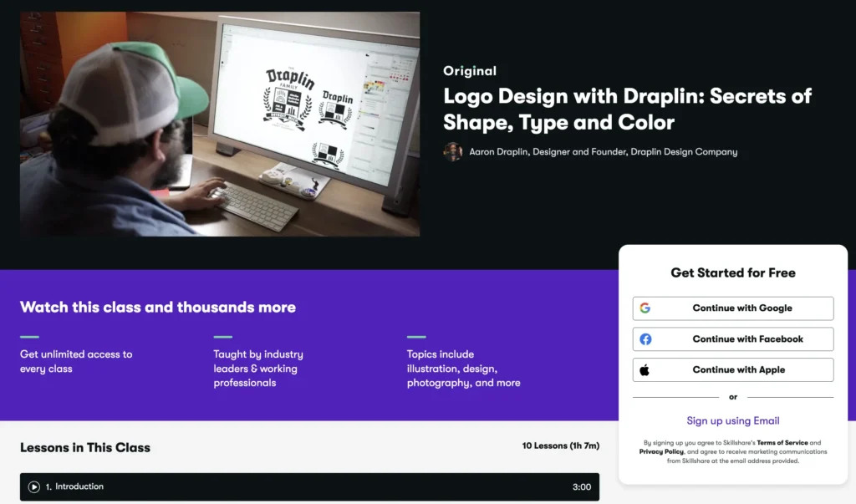Click the Facebook logo icon
This screenshot has height=504, width=856.
tap(645, 339)
